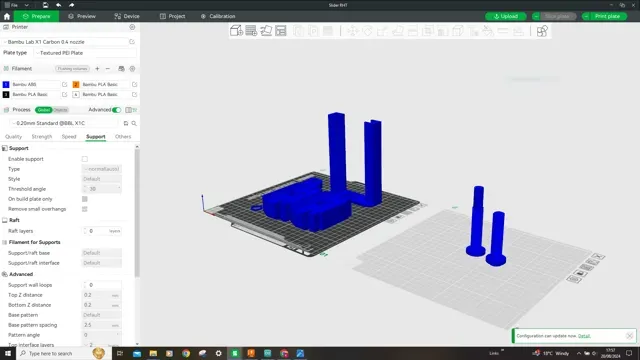640x360 pixels.
Task: Click orange color swatch for filament 2
Action: click(x=76, y=84)
